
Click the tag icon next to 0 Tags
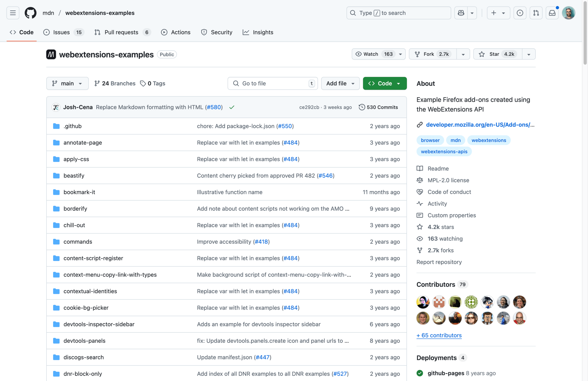pos(143,83)
